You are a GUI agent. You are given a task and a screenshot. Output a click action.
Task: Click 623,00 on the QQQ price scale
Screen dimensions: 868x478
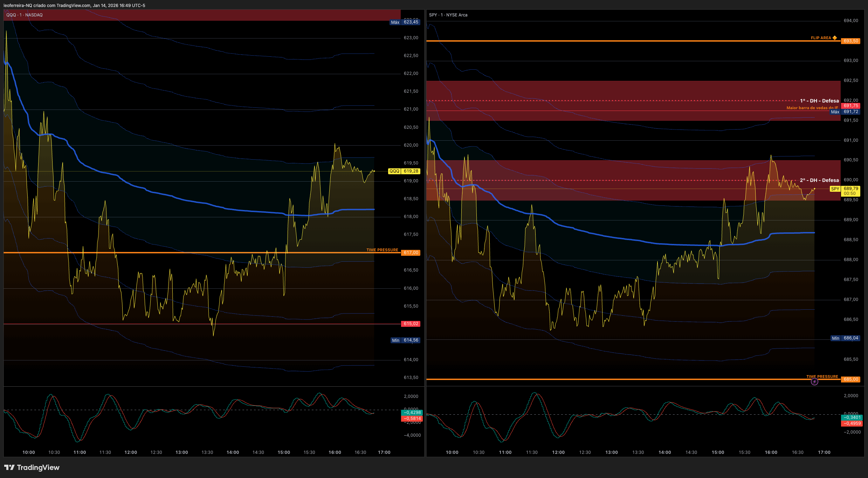click(x=411, y=38)
